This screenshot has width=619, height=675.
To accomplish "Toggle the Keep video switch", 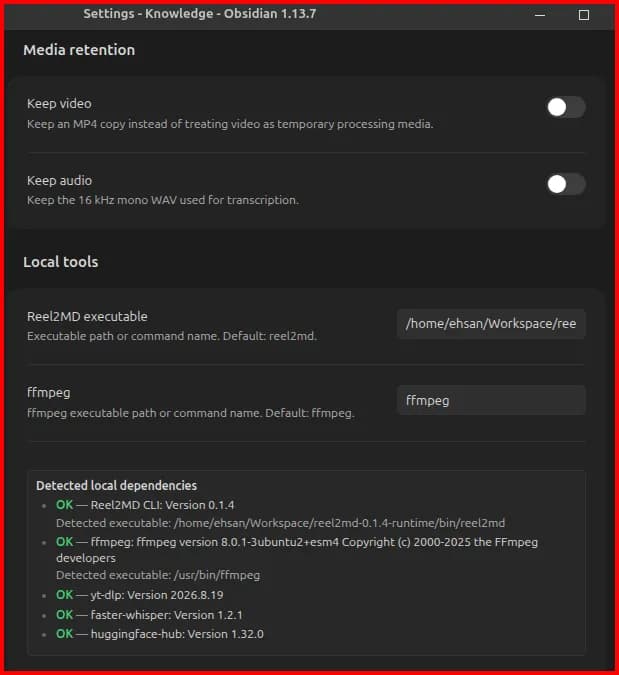I will pos(566,107).
